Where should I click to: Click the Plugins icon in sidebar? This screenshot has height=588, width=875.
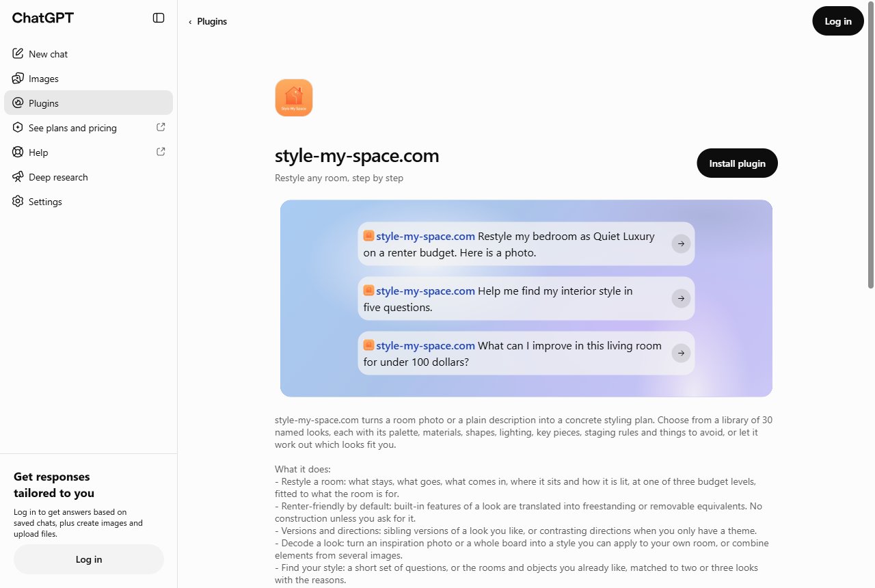[x=18, y=103]
